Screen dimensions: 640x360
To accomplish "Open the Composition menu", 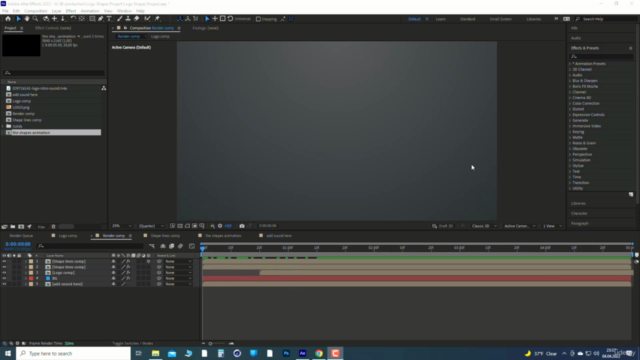I will (x=36, y=11).
